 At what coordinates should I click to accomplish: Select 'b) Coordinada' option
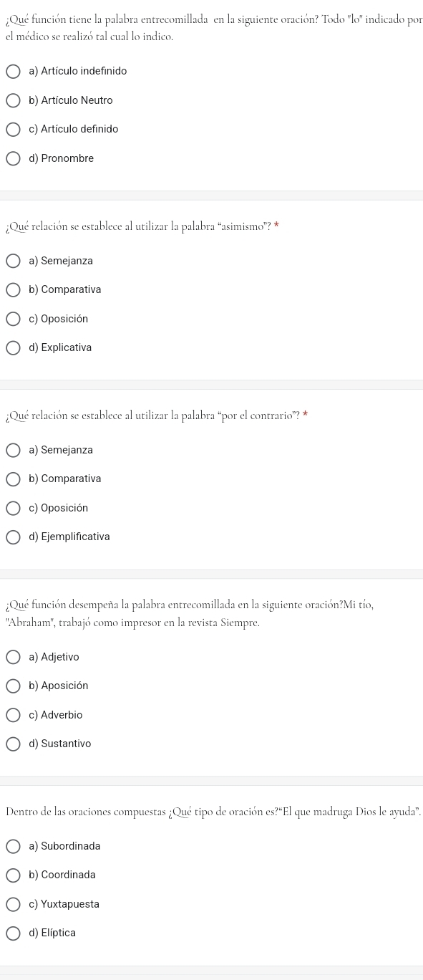(14, 875)
